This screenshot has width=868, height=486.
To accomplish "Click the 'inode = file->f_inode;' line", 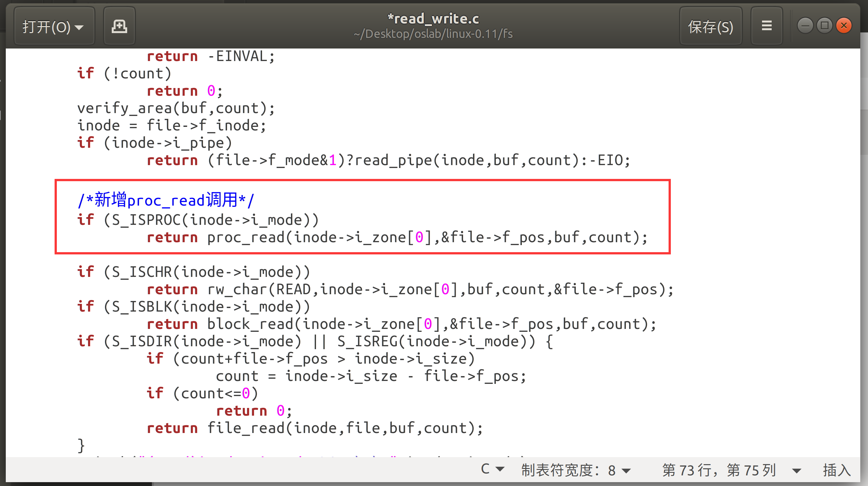I will (x=172, y=125).
